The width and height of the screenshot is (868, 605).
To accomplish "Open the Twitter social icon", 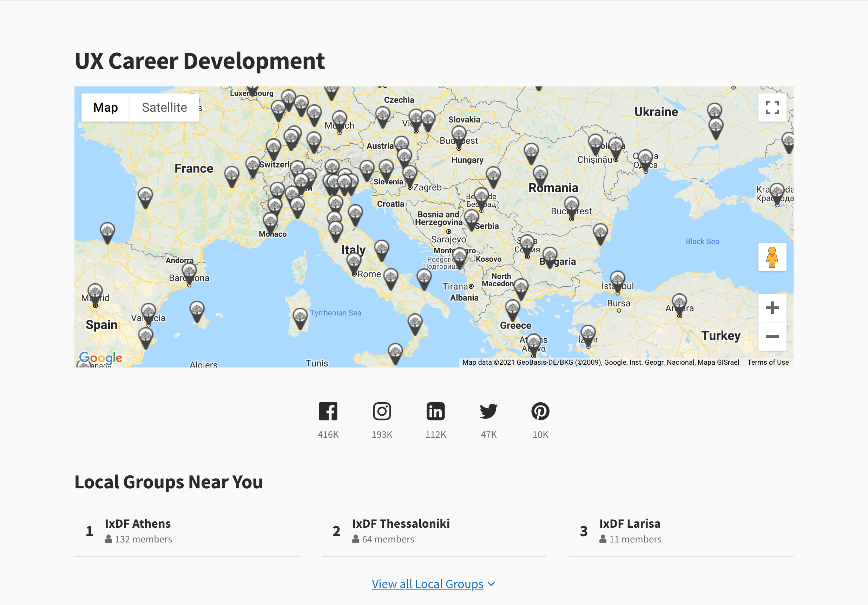I will [x=488, y=411].
